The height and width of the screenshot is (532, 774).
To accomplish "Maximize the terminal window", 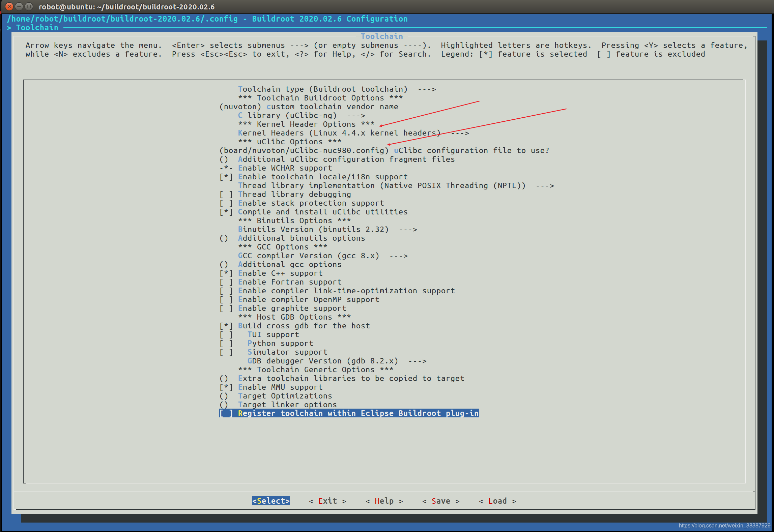I will [x=29, y=6].
